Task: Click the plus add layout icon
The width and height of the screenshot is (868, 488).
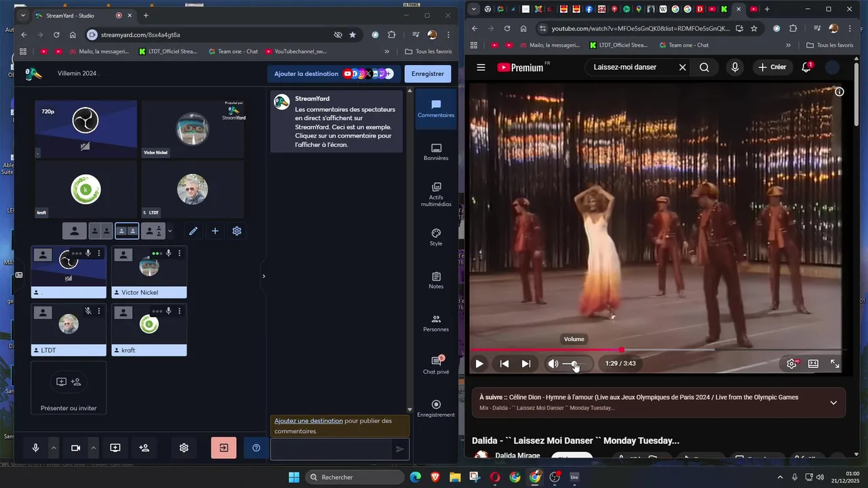Action: point(215,231)
